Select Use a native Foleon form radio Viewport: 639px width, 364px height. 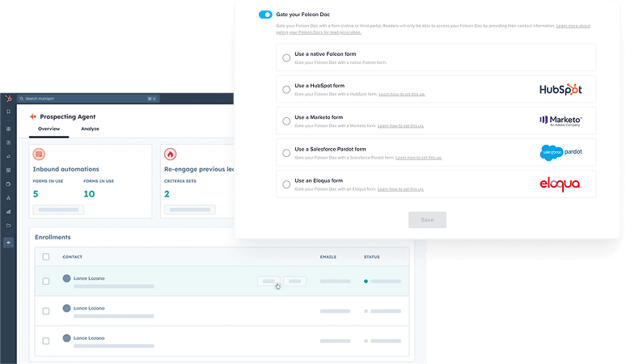pyautogui.click(x=286, y=58)
